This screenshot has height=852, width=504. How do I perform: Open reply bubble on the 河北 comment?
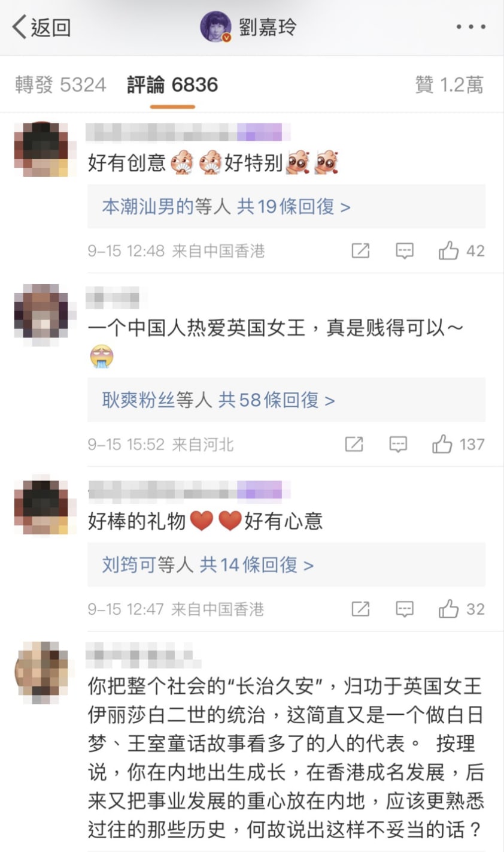[x=398, y=444]
